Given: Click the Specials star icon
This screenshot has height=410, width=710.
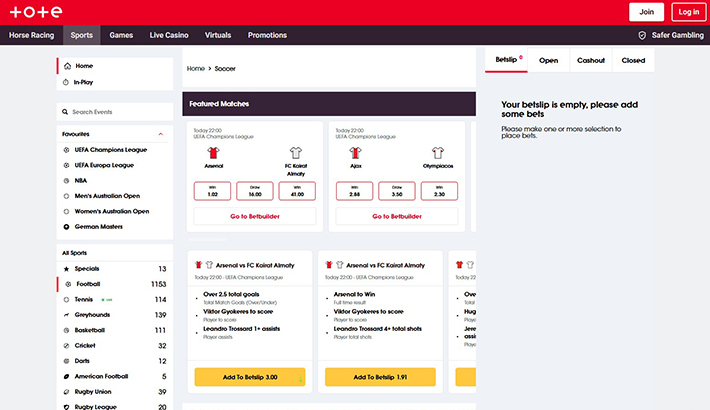Looking at the screenshot, I should tap(67, 269).
